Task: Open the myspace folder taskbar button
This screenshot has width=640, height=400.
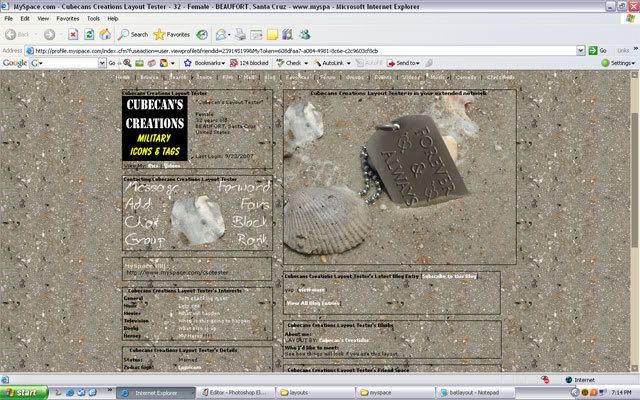Action: [x=394, y=393]
